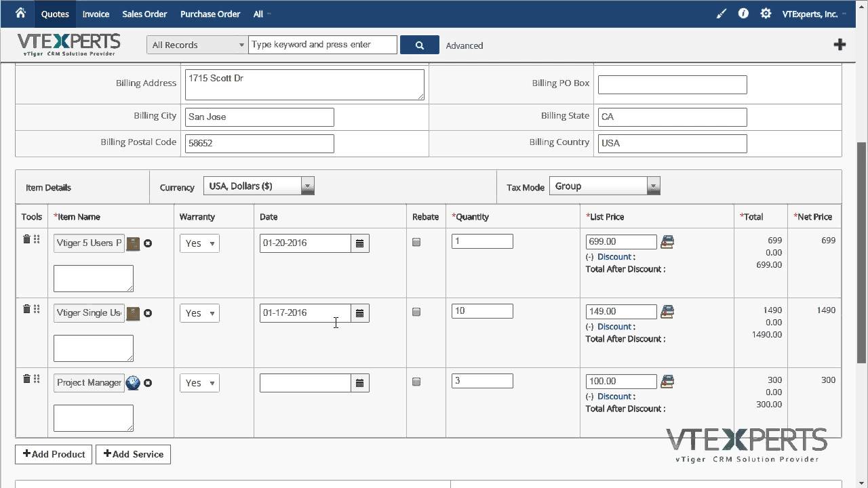The width and height of the screenshot is (868, 488).
Task: Open product lookup for Vtiger 5 Users
Action: [133, 243]
